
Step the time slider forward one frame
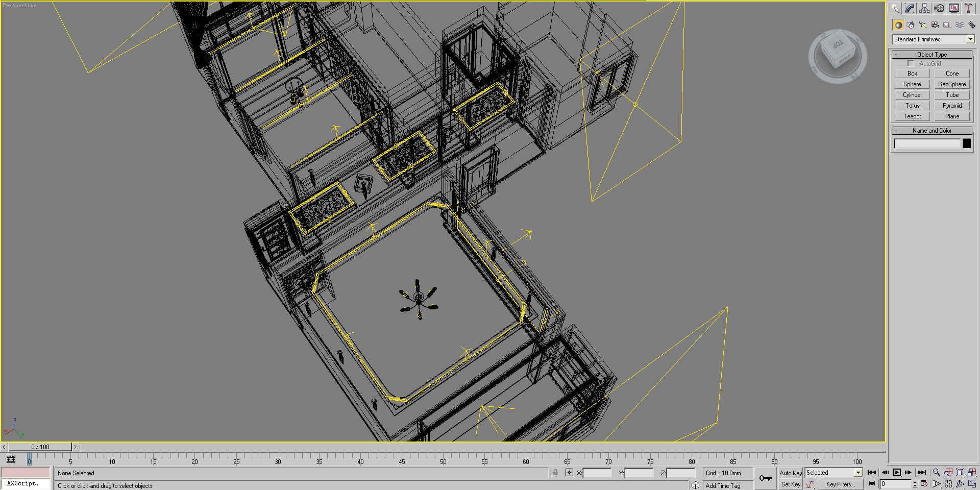pyautogui.click(x=76, y=447)
